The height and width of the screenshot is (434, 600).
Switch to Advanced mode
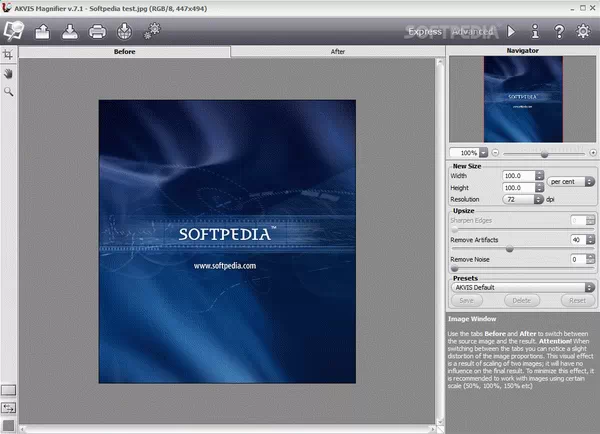471,32
